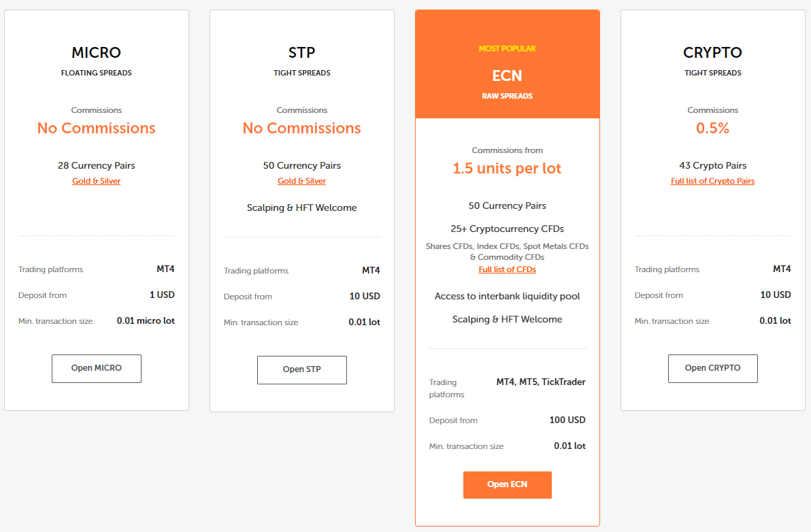
Task: Click the MOST POPULAR label
Action: pyautogui.click(x=507, y=48)
